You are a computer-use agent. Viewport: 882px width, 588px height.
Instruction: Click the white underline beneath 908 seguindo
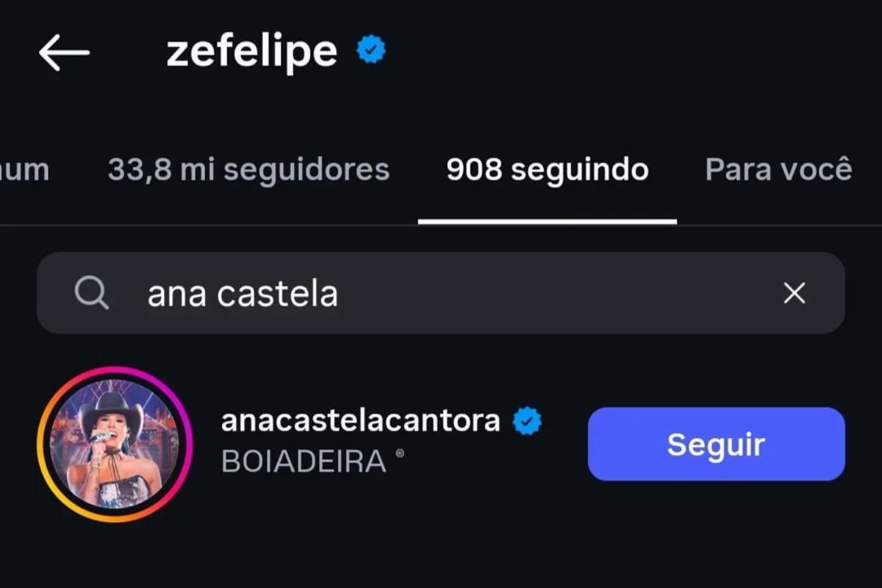(x=548, y=221)
